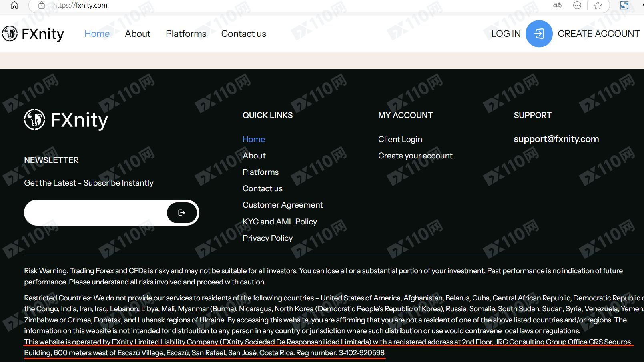Click the address bar URL fxnity.com
Viewport: 644px width, 362px height.
pos(80,5)
